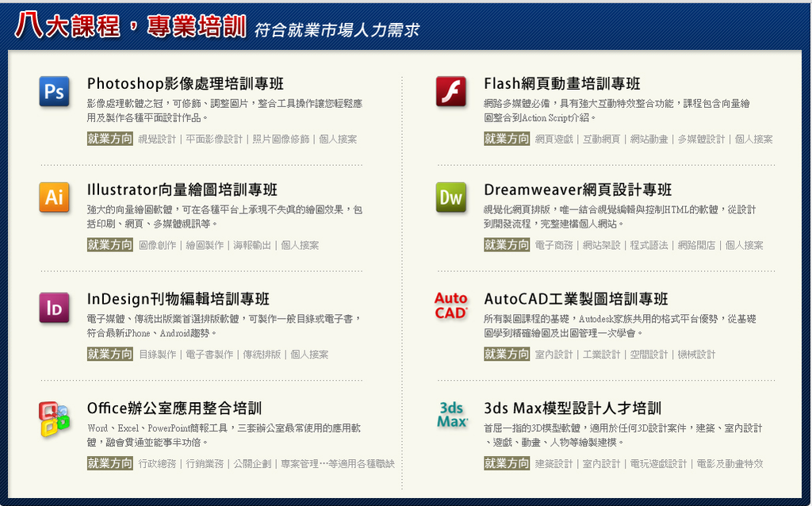Open Office辦公室應用整合培訓 course title
Image resolution: width=812 pixels, height=506 pixels.
point(174,408)
